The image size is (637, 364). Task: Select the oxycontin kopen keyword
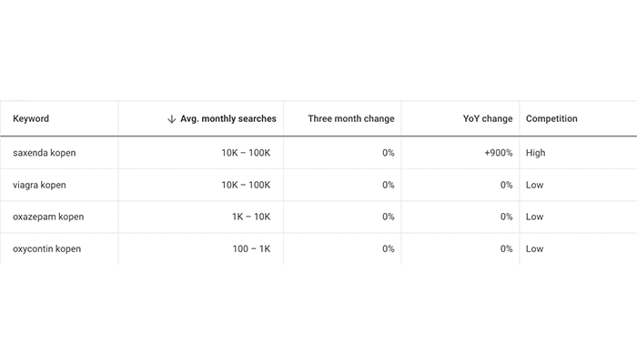(47, 248)
